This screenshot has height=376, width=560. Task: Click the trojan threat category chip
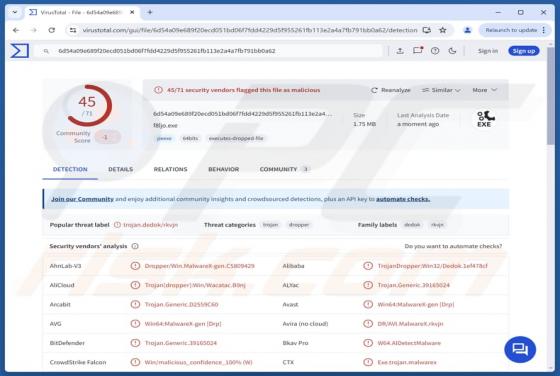tap(270, 225)
